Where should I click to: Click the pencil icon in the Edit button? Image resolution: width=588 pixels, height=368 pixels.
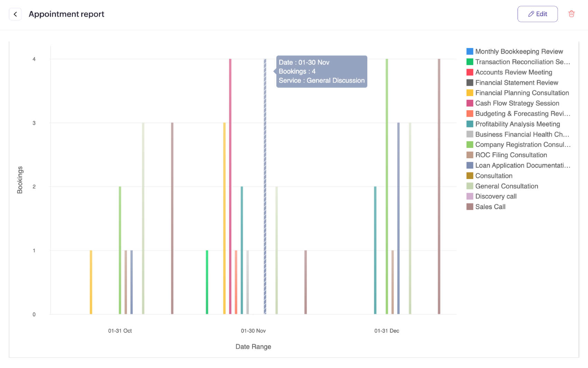click(x=531, y=14)
